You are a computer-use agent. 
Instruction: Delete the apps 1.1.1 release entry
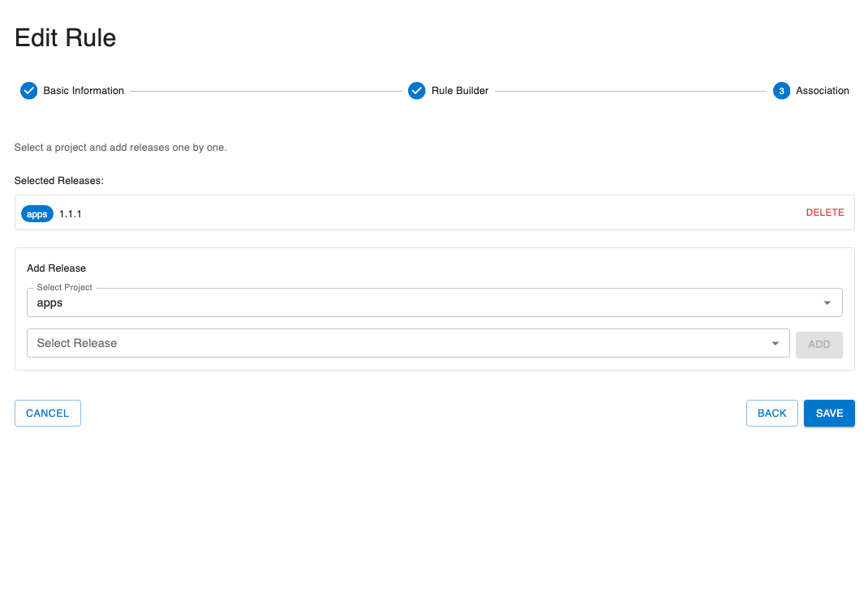[825, 212]
